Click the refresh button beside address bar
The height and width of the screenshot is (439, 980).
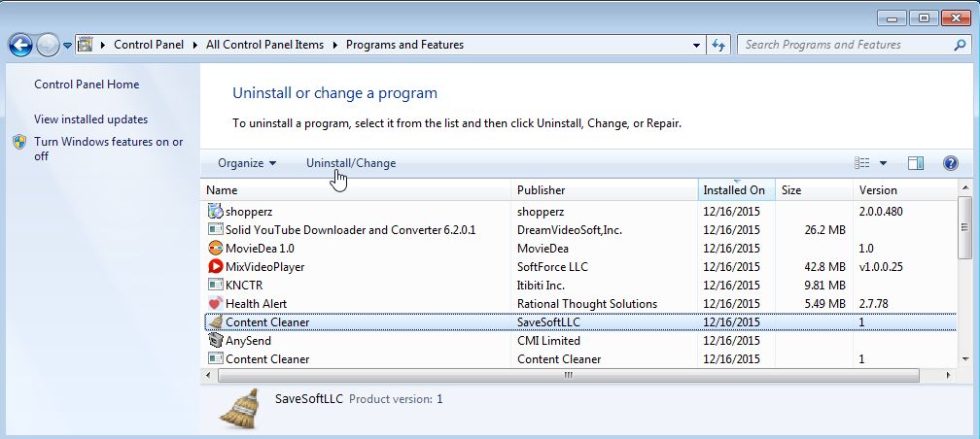pyautogui.click(x=719, y=45)
